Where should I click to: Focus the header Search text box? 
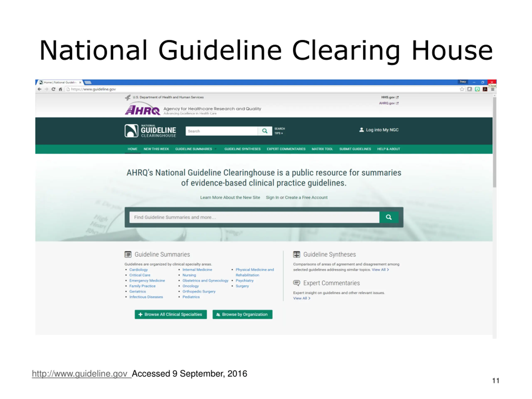pyautogui.click(x=222, y=131)
